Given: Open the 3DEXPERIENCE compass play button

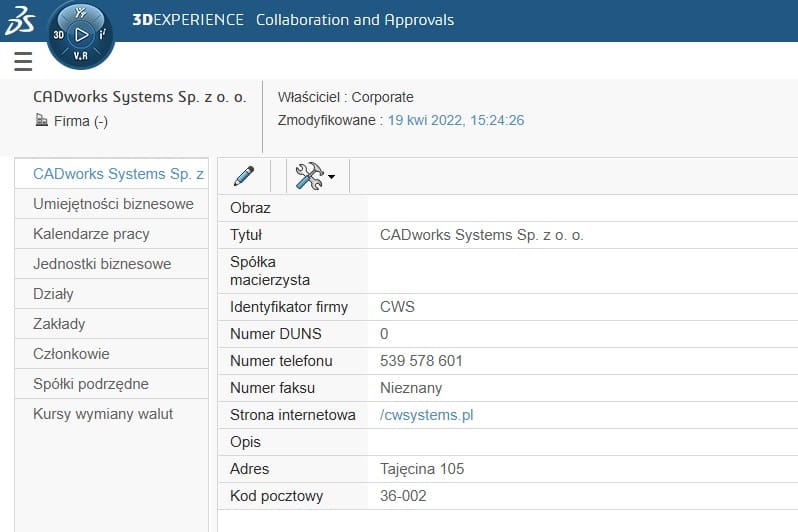Looking at the screenshot, I should click(x=81, y=35).
